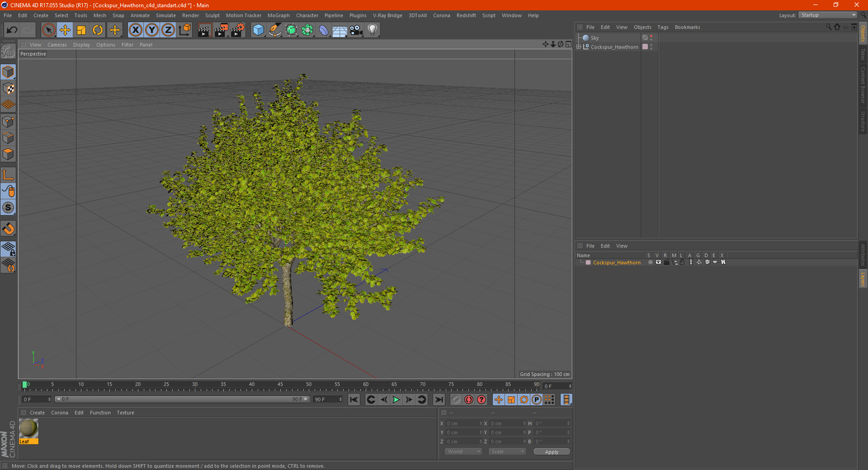Open the MoGraph menu
Viewport: 868px width, 470px height.
tap(278, 15)
